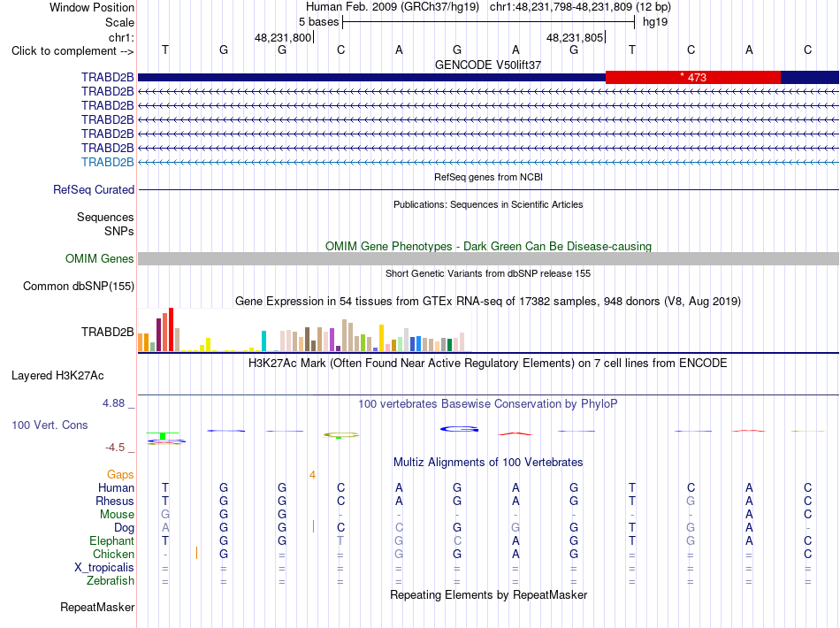Click the Rhesus species label
The height and width of the screenshot is (628, 840).
(x=115, y=501)
